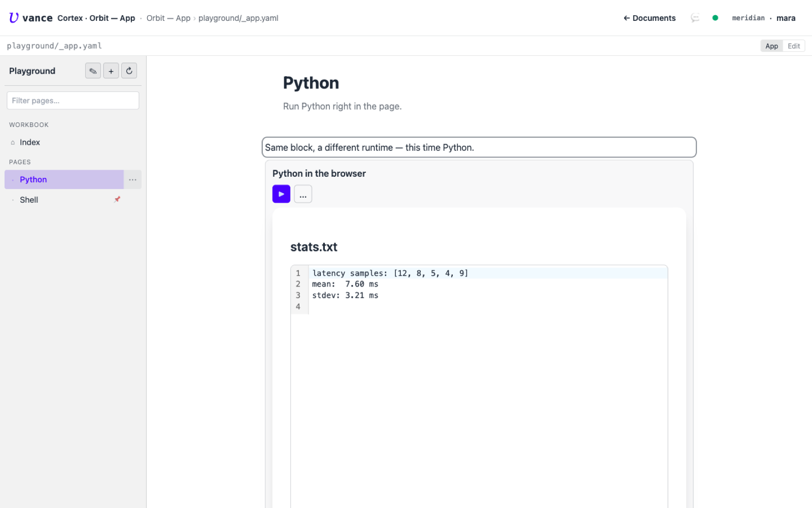Run the Python block with play button
Screen dimensions: 812x508
(281, 194)
